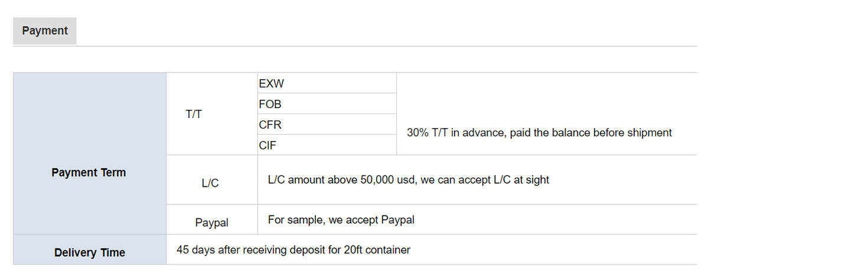Click the "20ft container" text

pyautogui.click(x=377, y=249)
